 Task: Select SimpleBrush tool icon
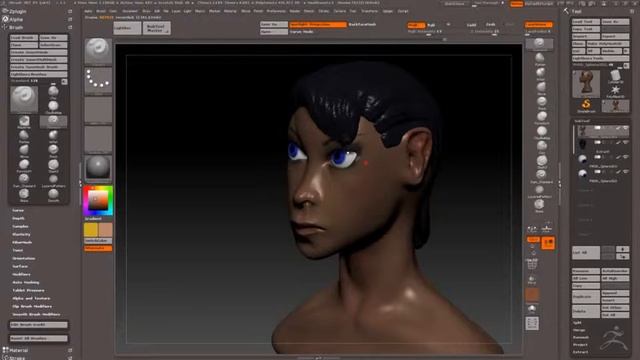coord(586,105)
